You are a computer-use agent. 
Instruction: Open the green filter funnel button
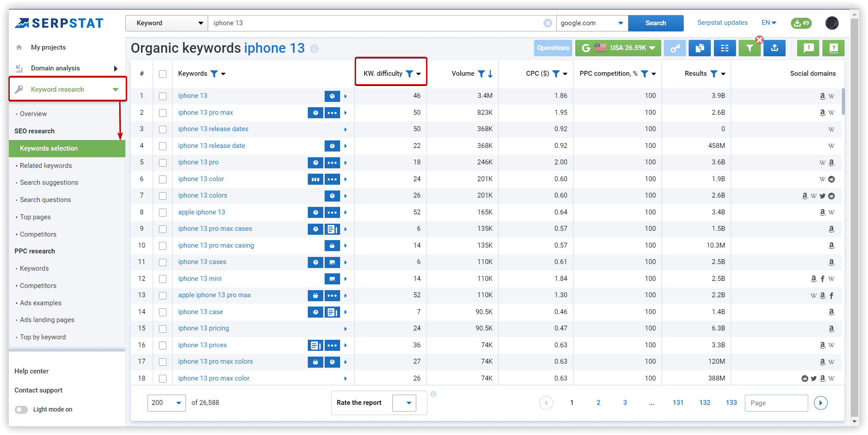click(749, 48)
